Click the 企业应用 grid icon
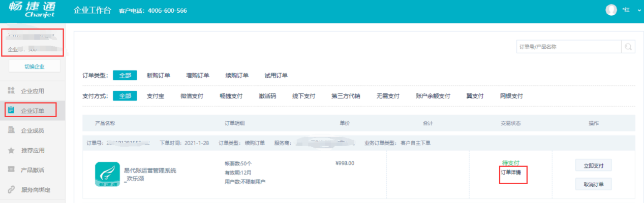The image size is (644, 203). 11,91
